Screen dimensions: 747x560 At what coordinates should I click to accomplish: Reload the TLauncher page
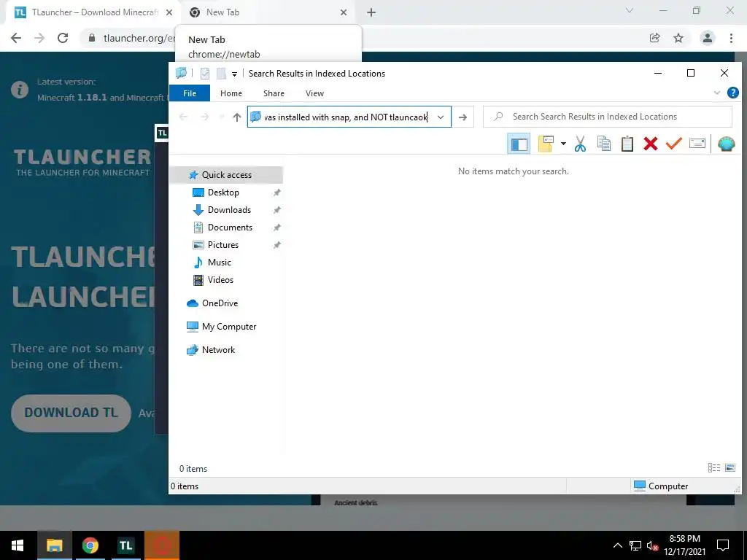click(63, 38)
